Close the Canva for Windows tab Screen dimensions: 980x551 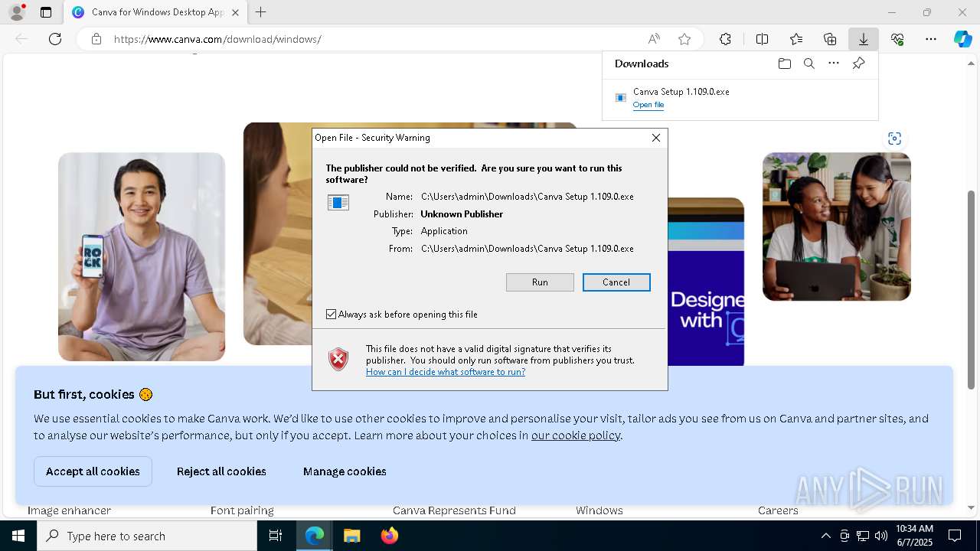pos(235,12)
